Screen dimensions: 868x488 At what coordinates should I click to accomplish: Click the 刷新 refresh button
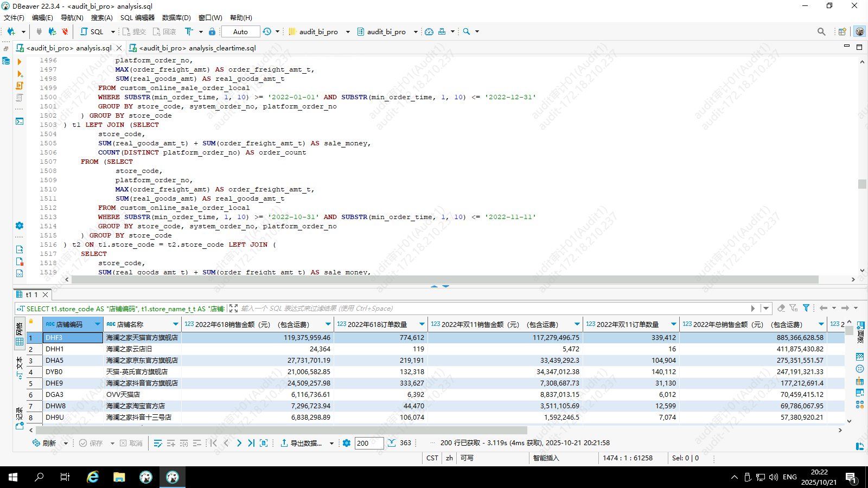click(44, 443)
